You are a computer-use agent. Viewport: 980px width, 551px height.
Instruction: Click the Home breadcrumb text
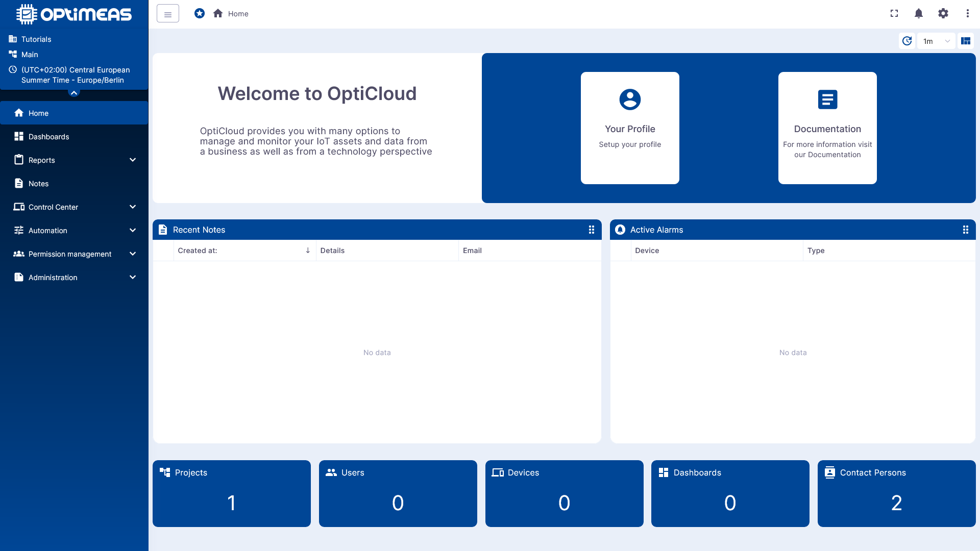click(238, 14)
